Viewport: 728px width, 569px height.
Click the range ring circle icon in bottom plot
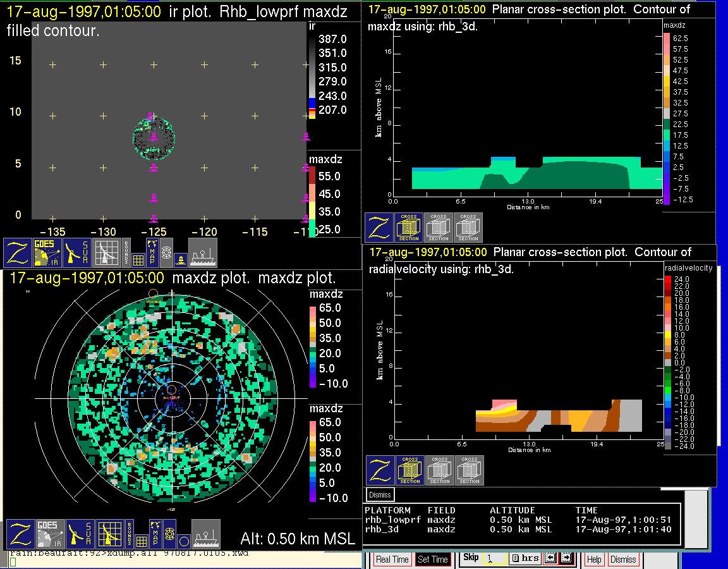pos(183,541)
